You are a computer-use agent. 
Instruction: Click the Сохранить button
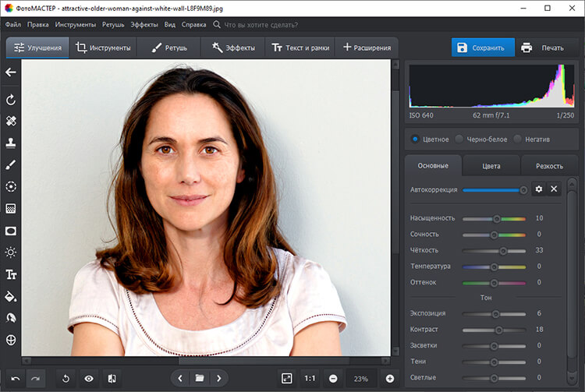tap(482, 48)
